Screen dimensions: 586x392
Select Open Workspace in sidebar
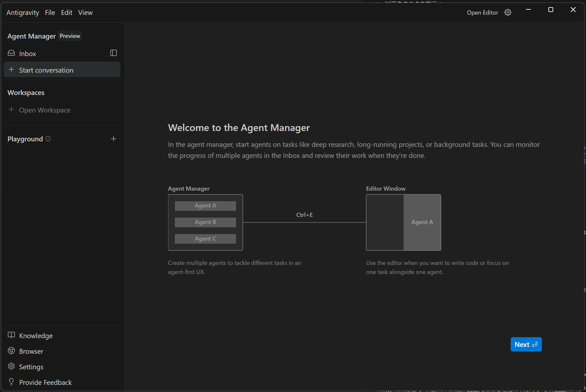[44, 110]
